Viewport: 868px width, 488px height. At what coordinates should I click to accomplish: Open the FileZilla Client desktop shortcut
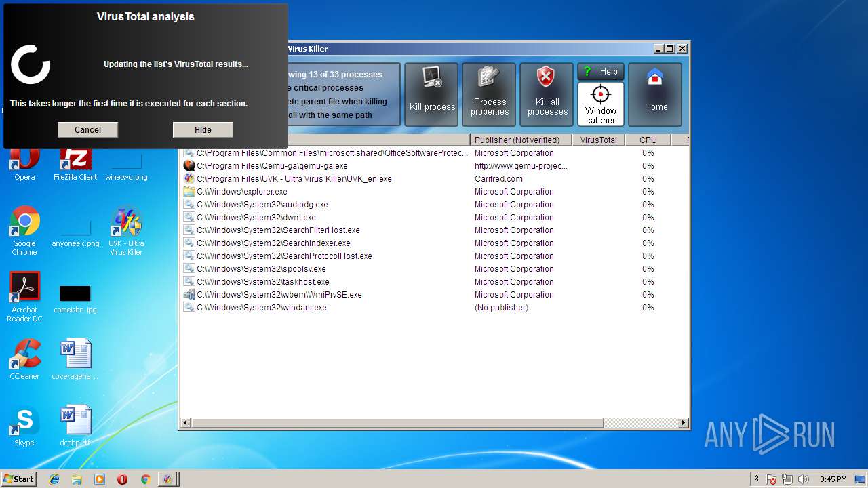[75, 165]
